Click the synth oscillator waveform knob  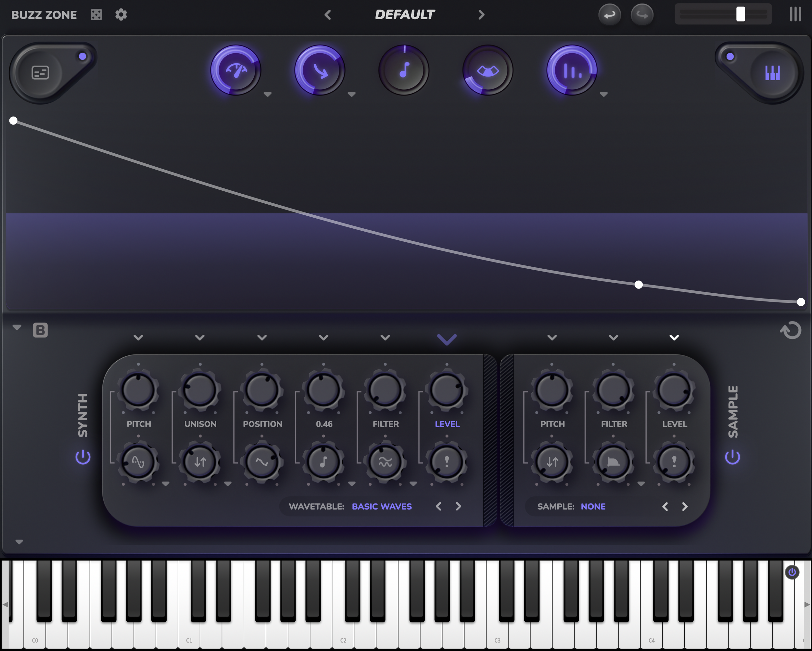(x=138, y=462)
